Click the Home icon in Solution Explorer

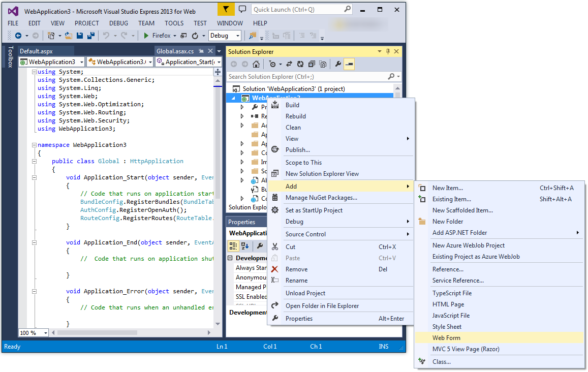tap(256, 64)
